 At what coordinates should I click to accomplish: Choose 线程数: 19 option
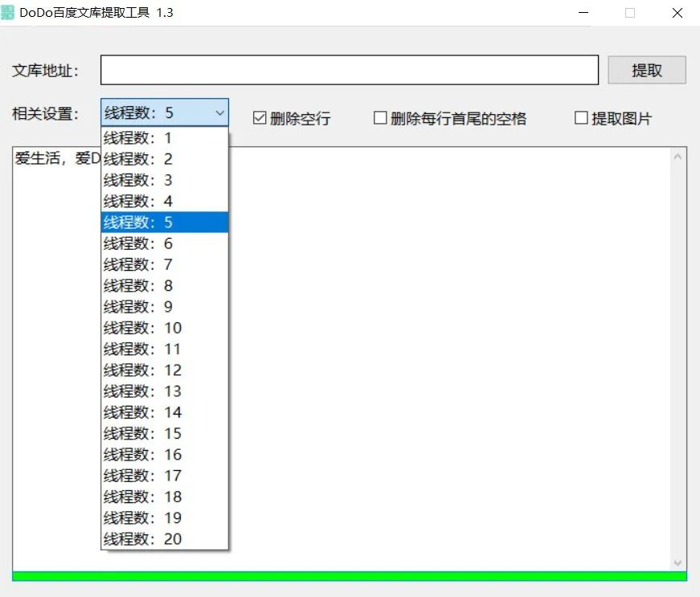pos(164,518)
